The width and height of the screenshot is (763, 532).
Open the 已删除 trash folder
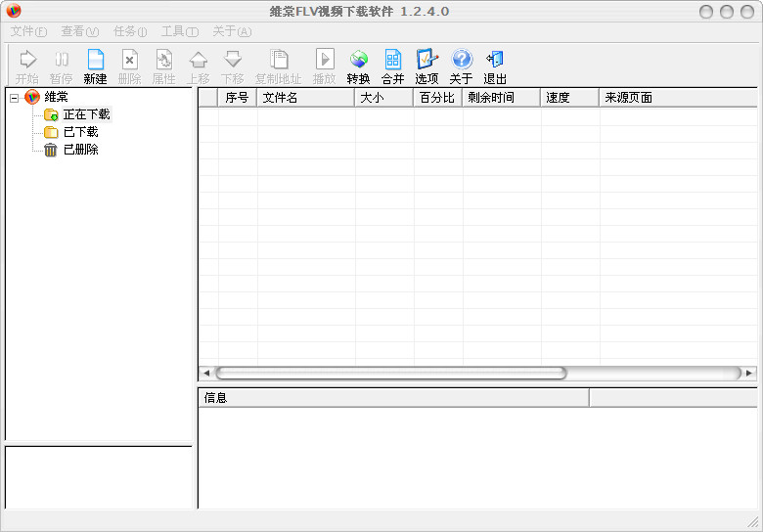80,150
